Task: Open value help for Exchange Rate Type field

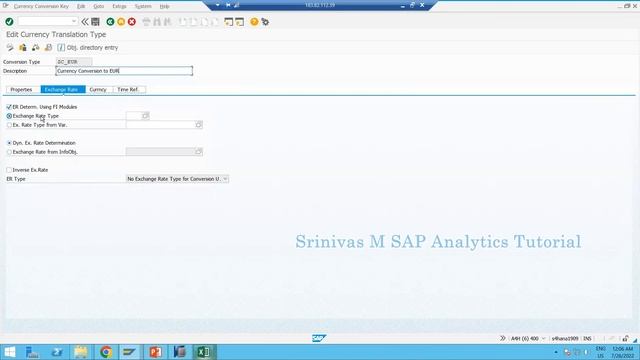Action: point(145,116)
